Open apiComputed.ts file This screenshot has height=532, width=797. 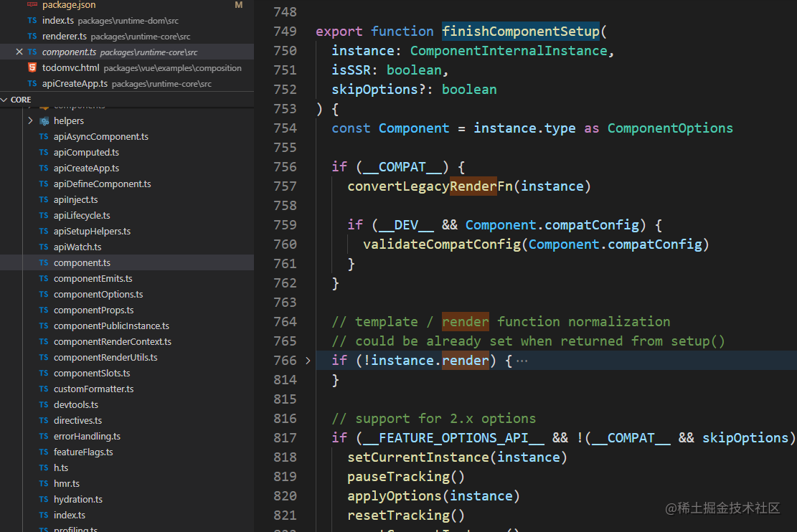tap(86, 152)
